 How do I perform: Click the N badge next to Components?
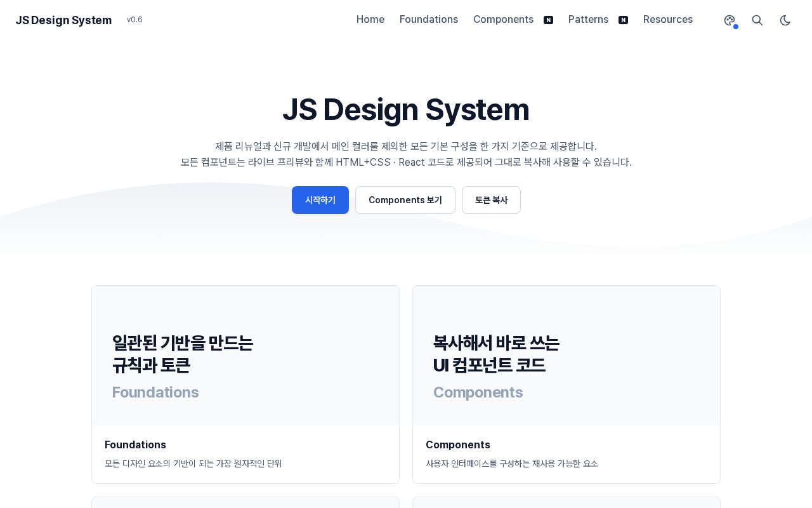[x=549, y=20]
